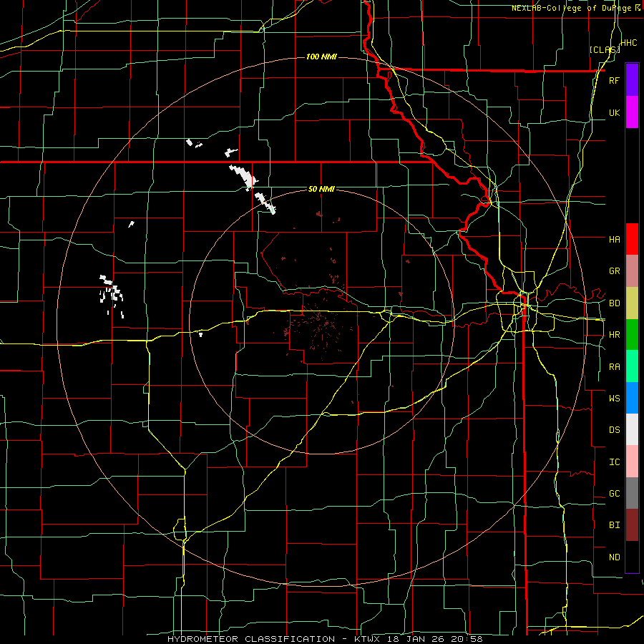Click the UK magenta legend swatch

click(x=632, y=112)
